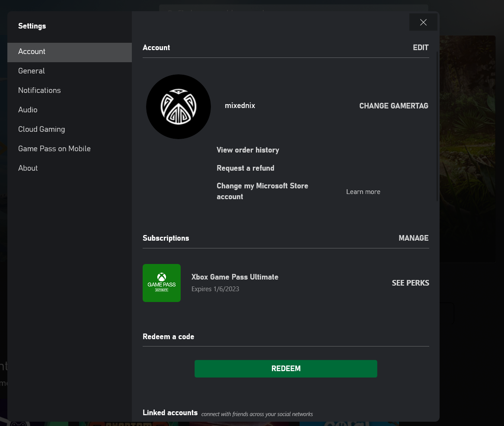Go to Audio settings

tap(70, 110)
